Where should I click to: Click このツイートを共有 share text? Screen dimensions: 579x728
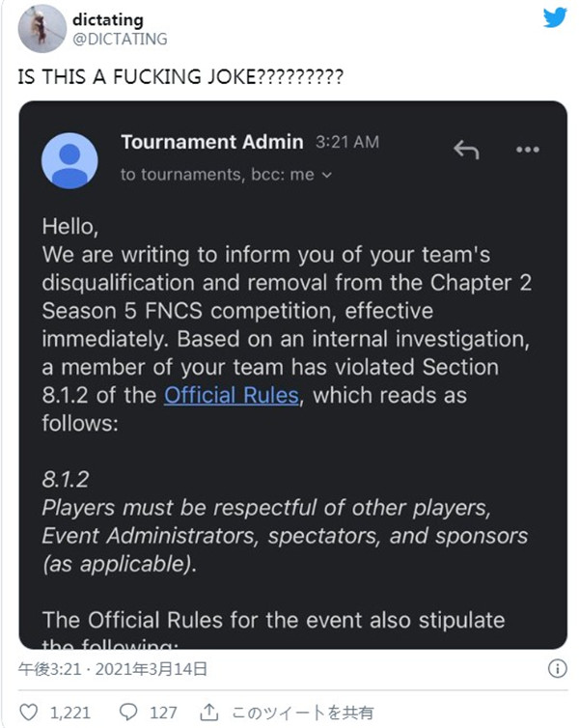(302, 713)
